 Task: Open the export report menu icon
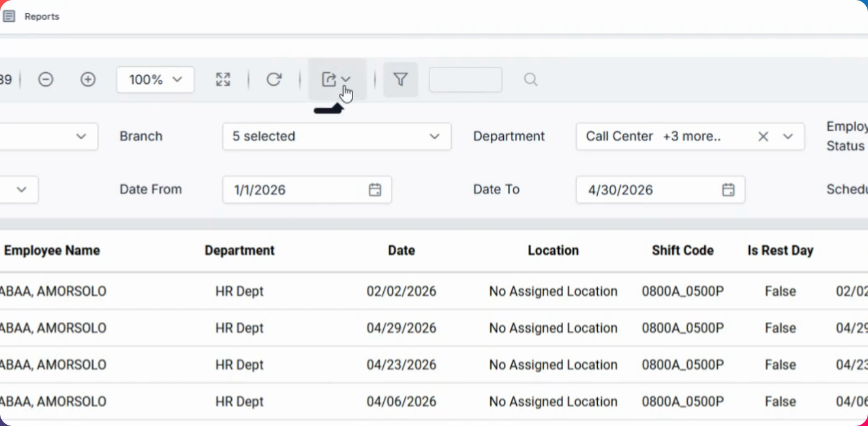336,79
